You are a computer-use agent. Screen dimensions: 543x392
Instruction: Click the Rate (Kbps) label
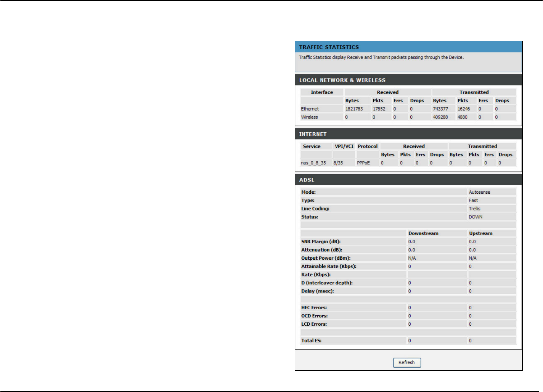(x=316, y=275)
